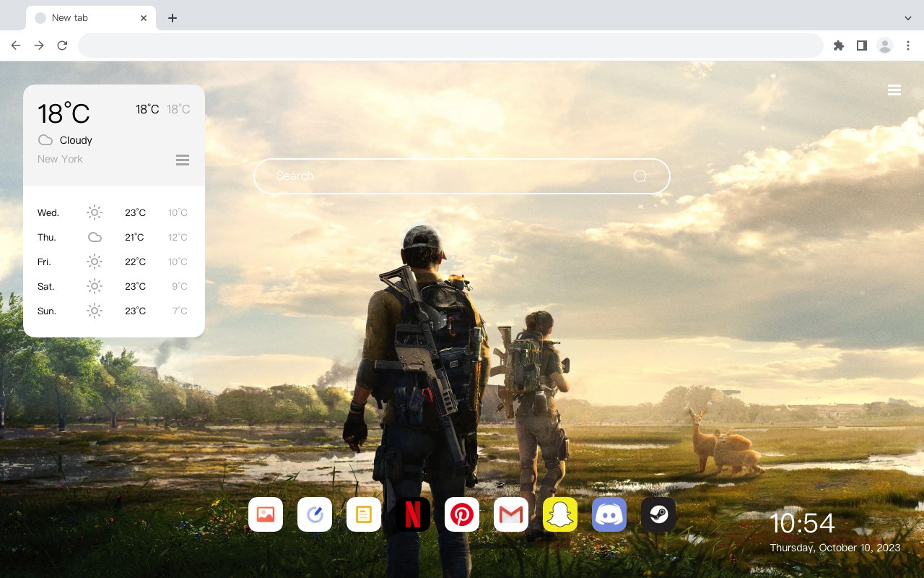Click the 10:54 clock display
924x578 pixels.
coord(802,523)
